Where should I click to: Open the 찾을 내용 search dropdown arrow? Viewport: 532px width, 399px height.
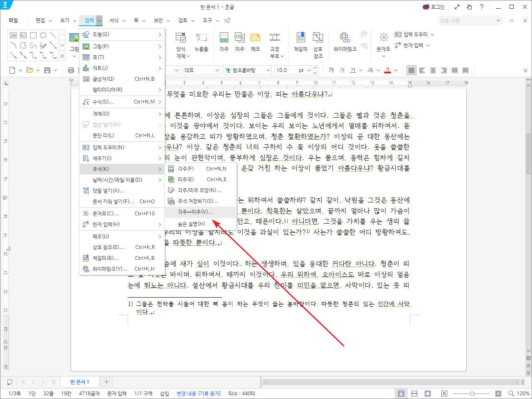pos(498,20)
